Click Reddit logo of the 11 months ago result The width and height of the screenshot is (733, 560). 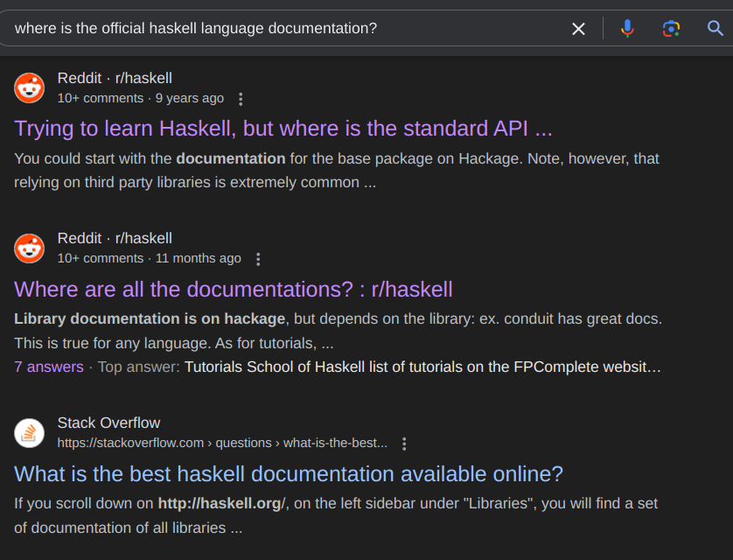pyautogui.click(x=30, y=248)
